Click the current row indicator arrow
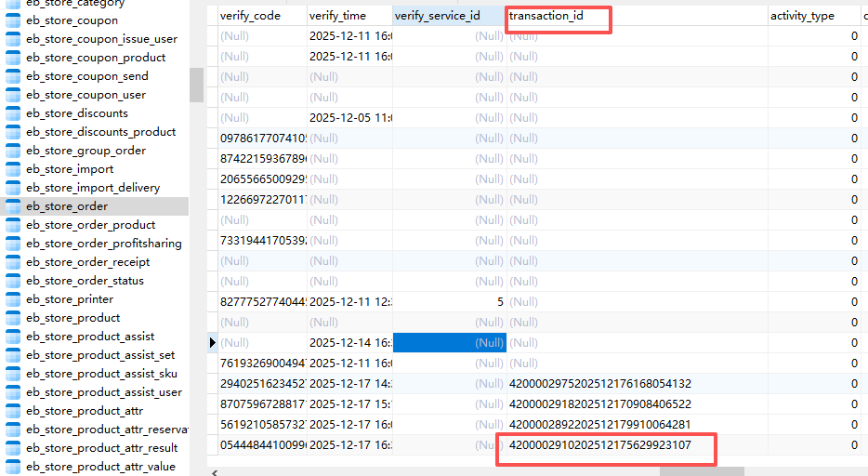Image resolution: width=868 pixels, height=476 pixels. tap(213, 343)
